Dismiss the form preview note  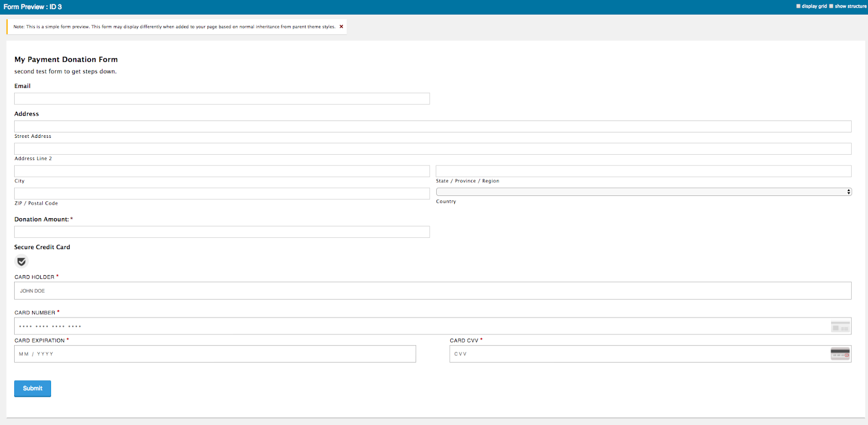click(341, 27)
